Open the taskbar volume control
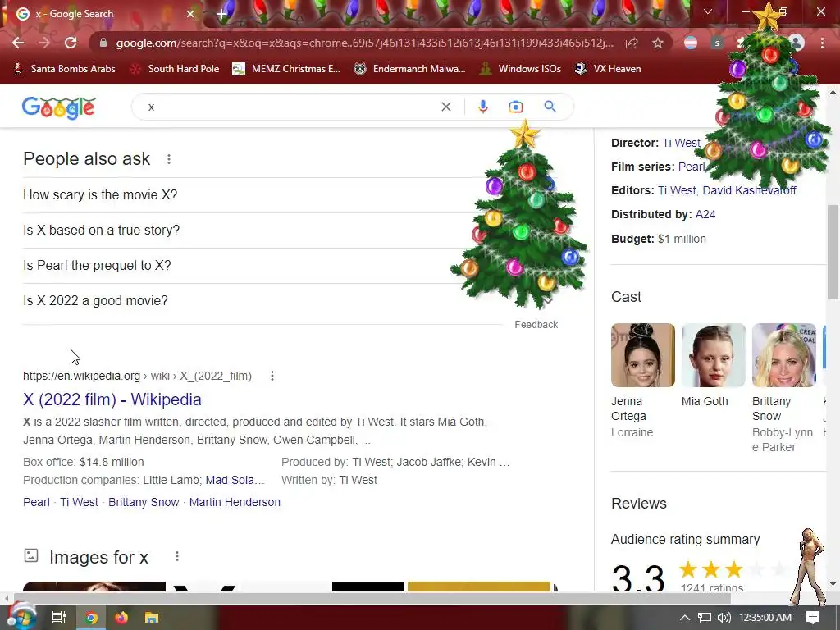 (x=724, y=618)
